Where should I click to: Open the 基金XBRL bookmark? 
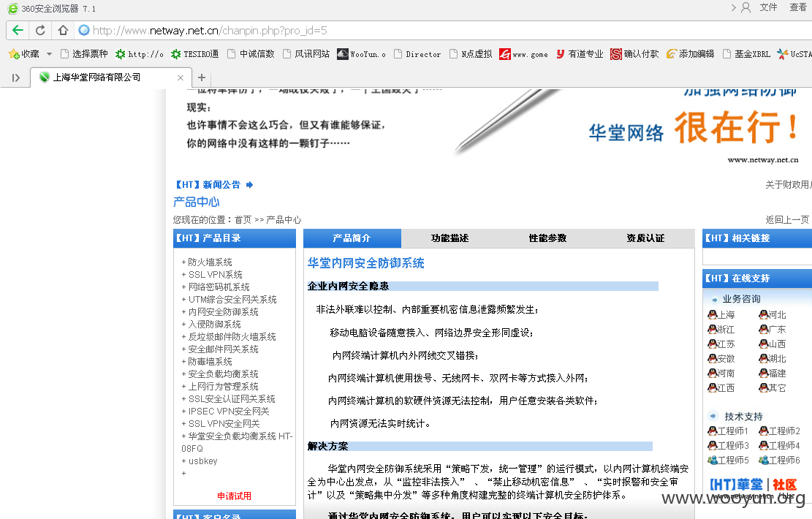point(746,54)
